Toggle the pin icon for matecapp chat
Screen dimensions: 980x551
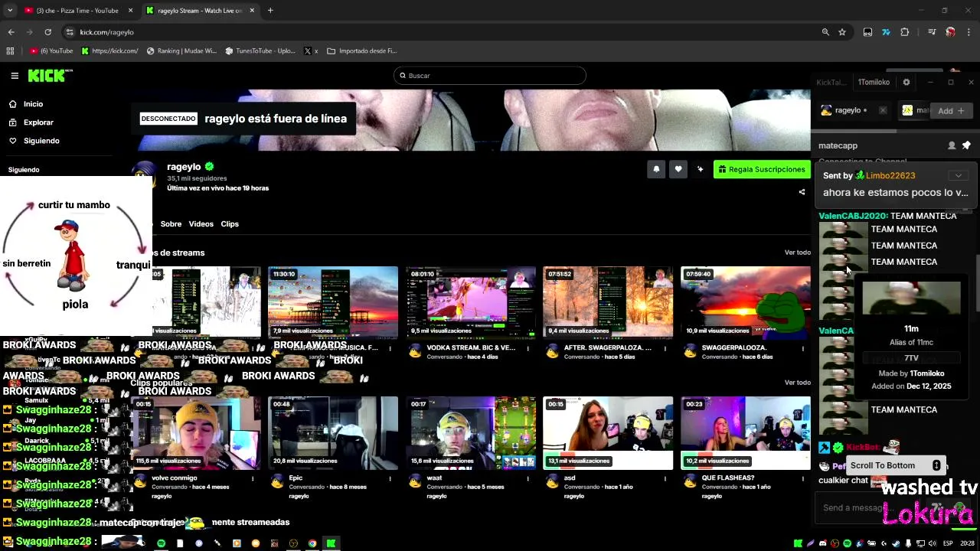966,145
